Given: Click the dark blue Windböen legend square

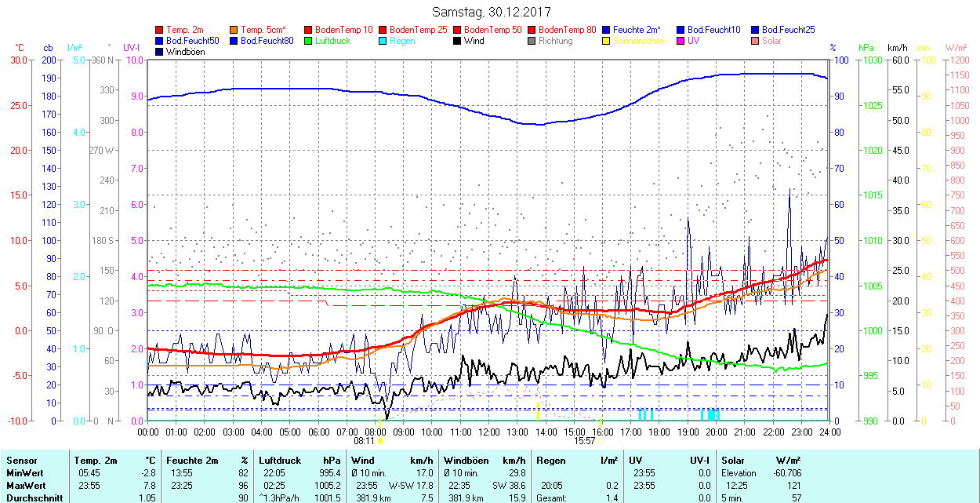Looking at the screenshot, I should click(160, 52).
